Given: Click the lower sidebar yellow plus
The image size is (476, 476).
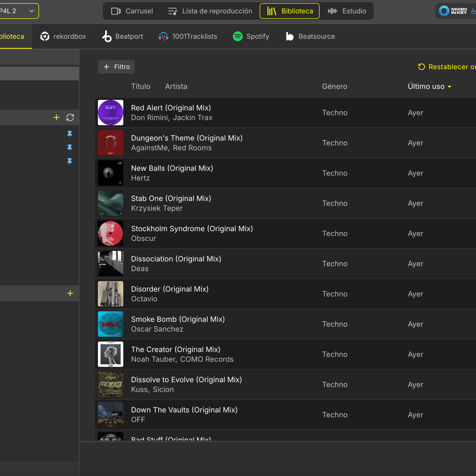Looking at the screenshot, I should pos(70,293).
